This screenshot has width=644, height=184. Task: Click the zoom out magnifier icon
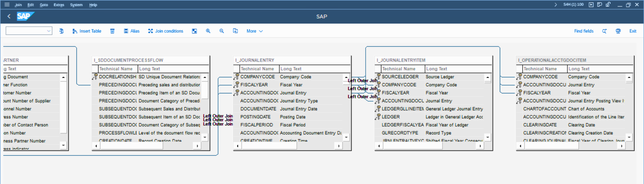[222, 31]
